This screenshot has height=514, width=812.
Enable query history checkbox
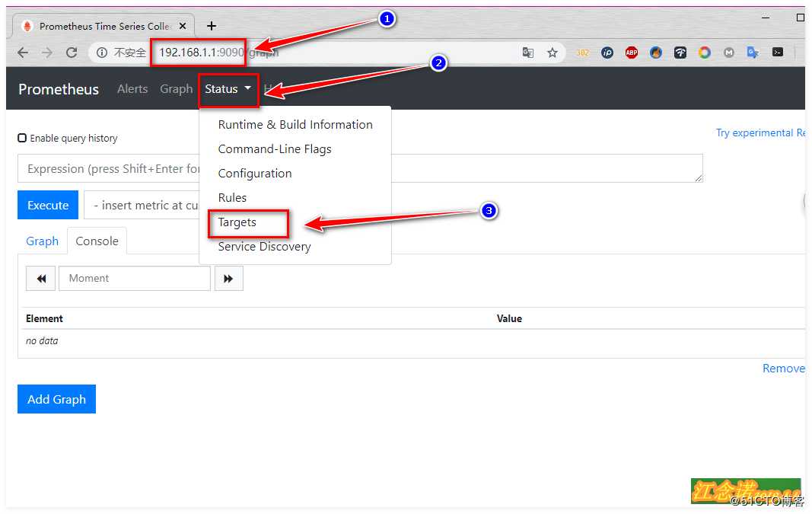[x=22, y=138]
